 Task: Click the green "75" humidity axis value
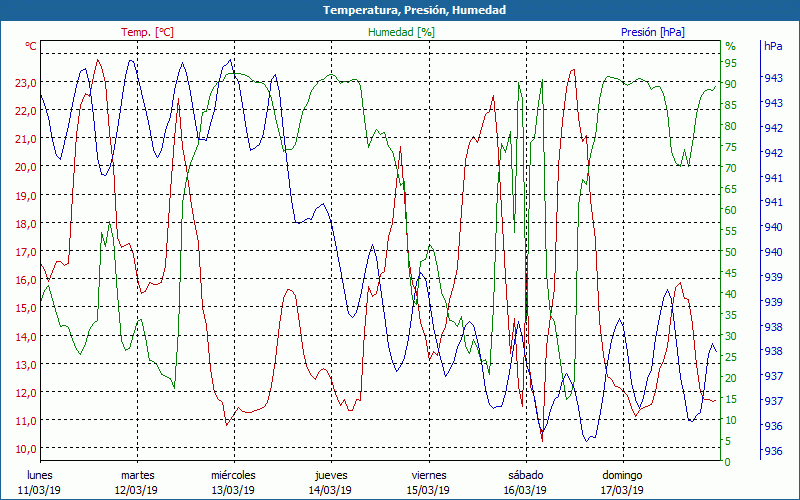pyautogui.click(x=731, y=146)
